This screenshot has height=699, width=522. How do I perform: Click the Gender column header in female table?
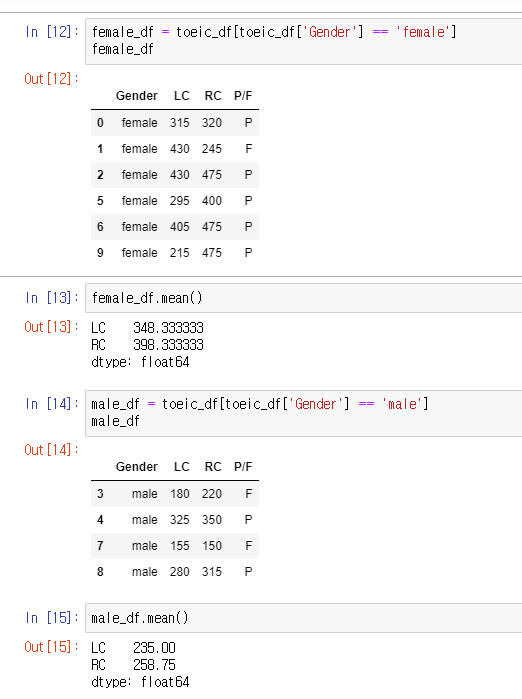point(136,96)
